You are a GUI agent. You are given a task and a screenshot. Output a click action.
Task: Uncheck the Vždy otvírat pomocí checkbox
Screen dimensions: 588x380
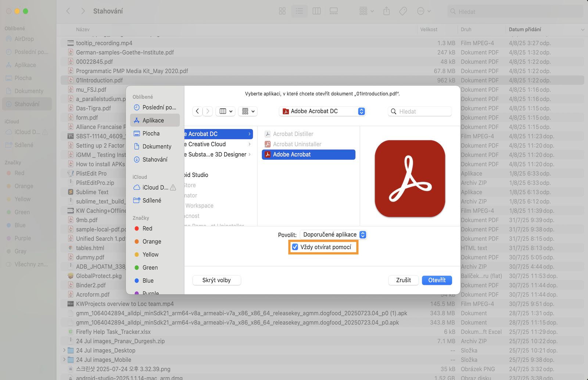[295, 247]
